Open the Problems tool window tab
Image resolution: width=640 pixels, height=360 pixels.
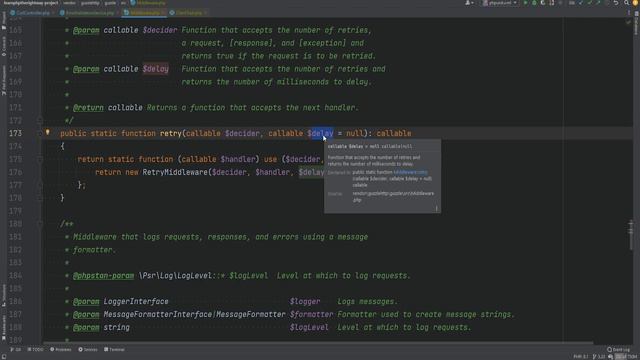[x=60, y=349]
